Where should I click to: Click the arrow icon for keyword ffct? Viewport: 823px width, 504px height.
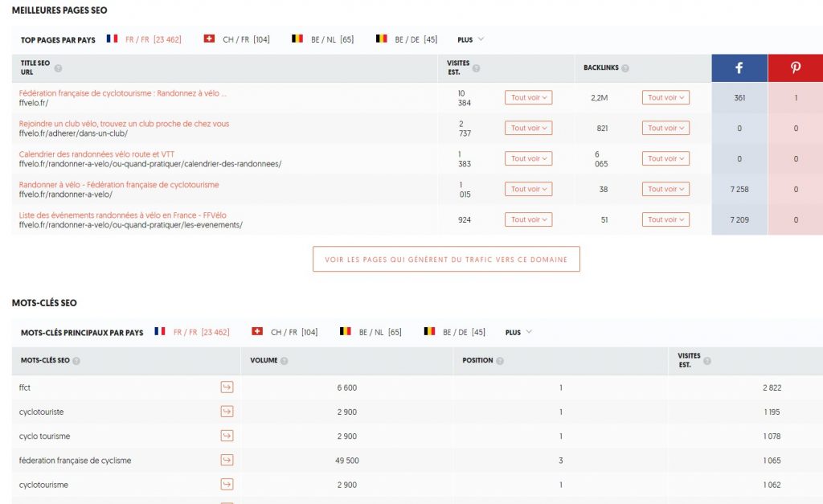click(x=227, y=387)
